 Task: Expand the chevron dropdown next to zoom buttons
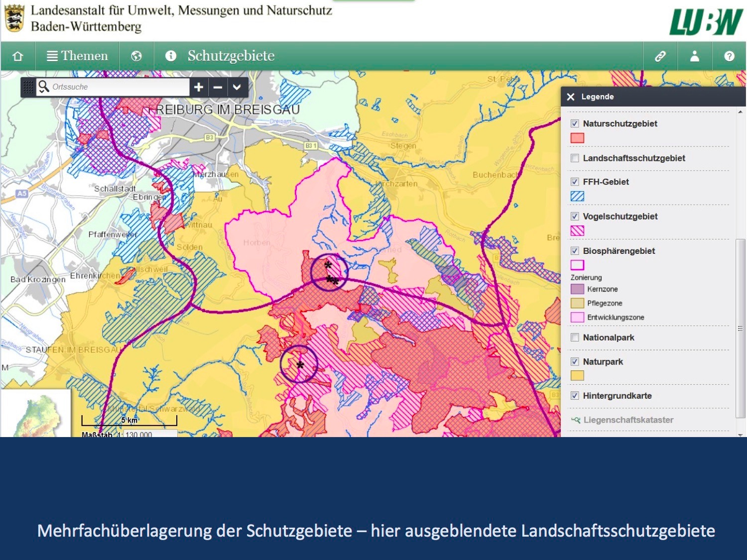[237, 87]
